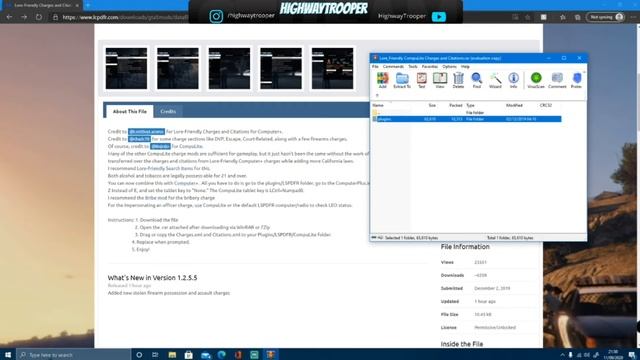The height and width of the screenshot is (360, 640).
Task: Open the first screenshot thumbnail on webpage
Action: [x=126, y=68]
